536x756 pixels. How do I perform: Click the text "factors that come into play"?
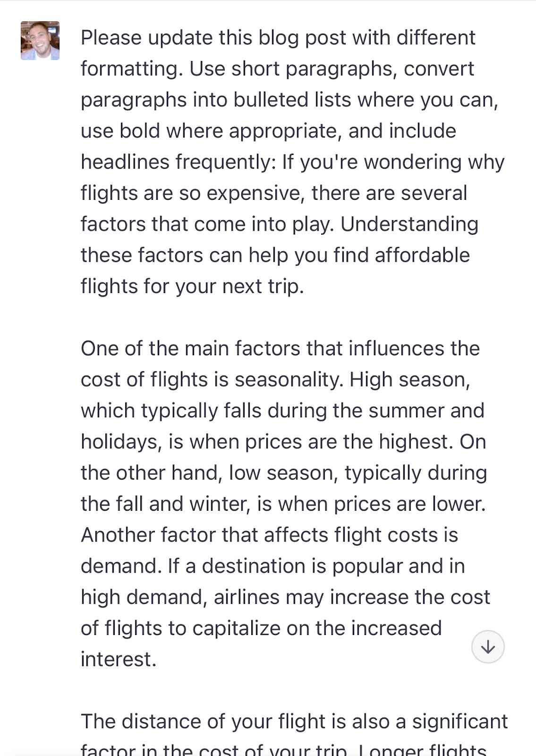[x=207, y=224]
